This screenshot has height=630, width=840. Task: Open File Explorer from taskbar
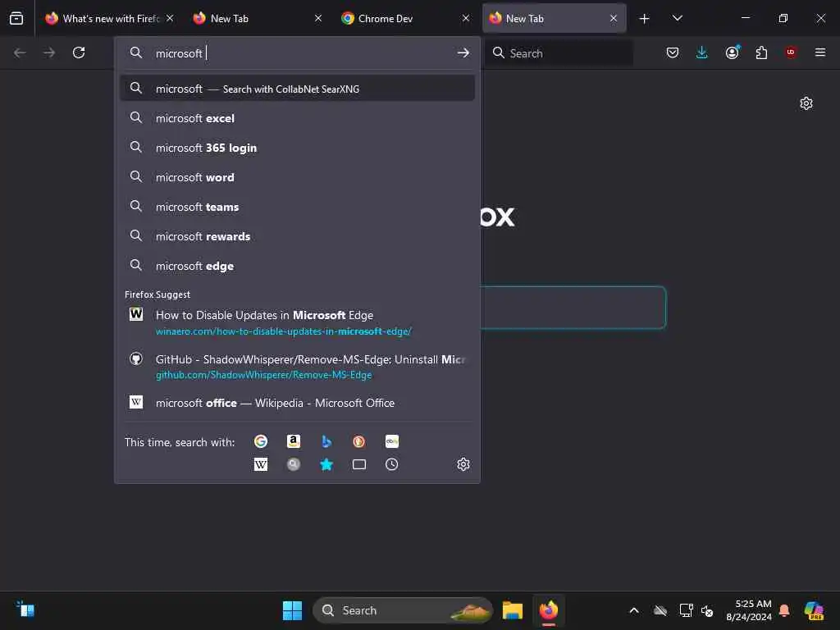(x=513, y=610)
